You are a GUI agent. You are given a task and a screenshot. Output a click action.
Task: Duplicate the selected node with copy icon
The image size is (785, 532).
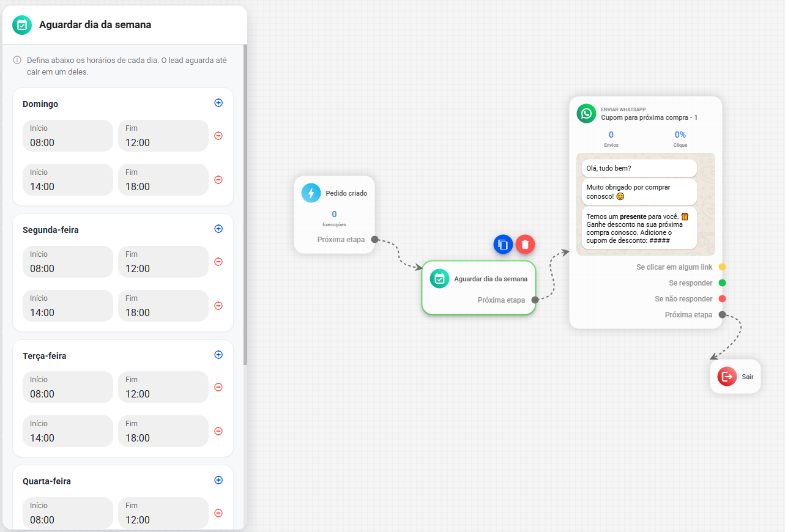[503, 245]
